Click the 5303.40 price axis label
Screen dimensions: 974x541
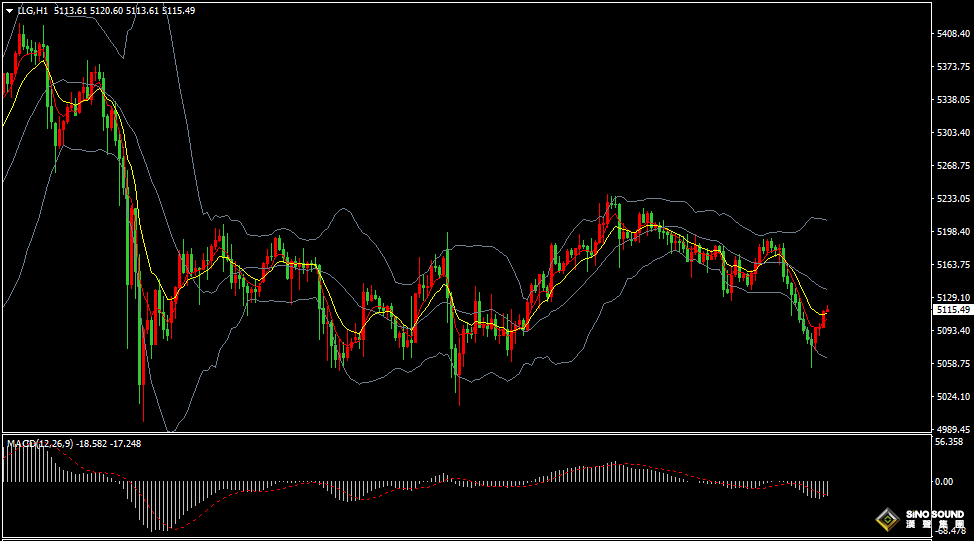point(952,133)
